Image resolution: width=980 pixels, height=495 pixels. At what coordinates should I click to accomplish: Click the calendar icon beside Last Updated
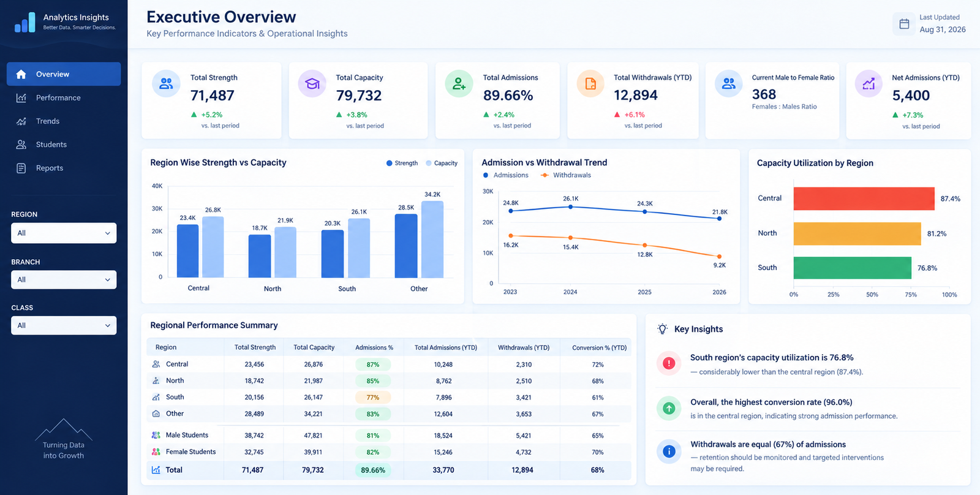pyautogui.click(x=904, y=24)
